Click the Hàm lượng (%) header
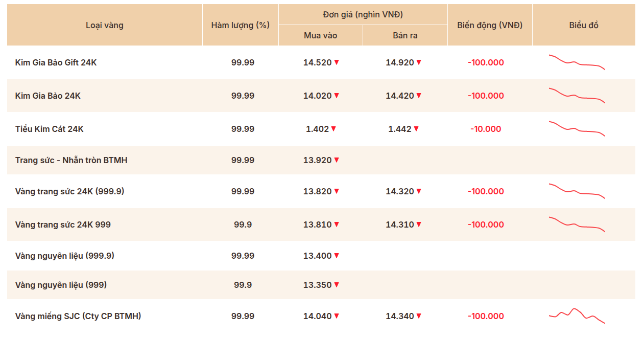 [x=241, y=25]
